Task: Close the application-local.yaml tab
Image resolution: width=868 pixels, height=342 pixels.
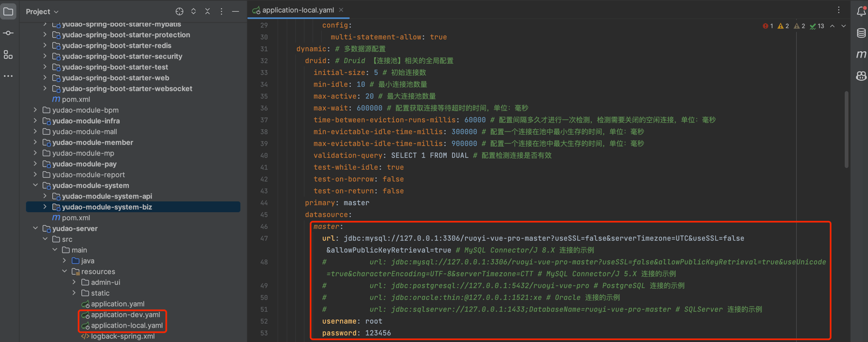Action: [x=341, y=10]
